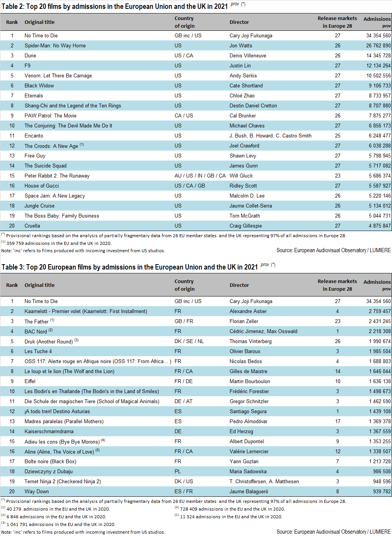Select 'Way Down' in Table 3's last row
The height and width of the screenshot is (536, 392).
(x=37, y=491)
